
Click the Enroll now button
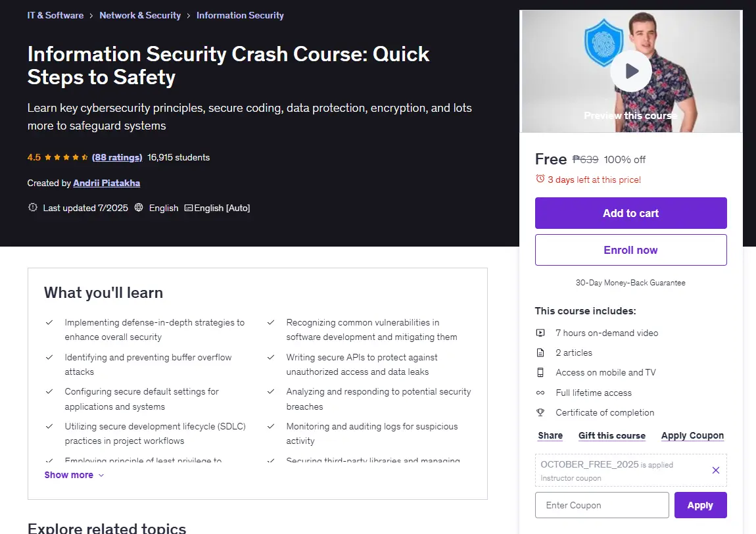click(630, 250)
